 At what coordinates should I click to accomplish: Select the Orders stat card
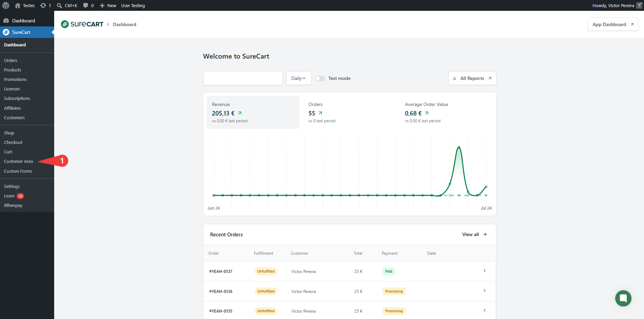point(349,112)
